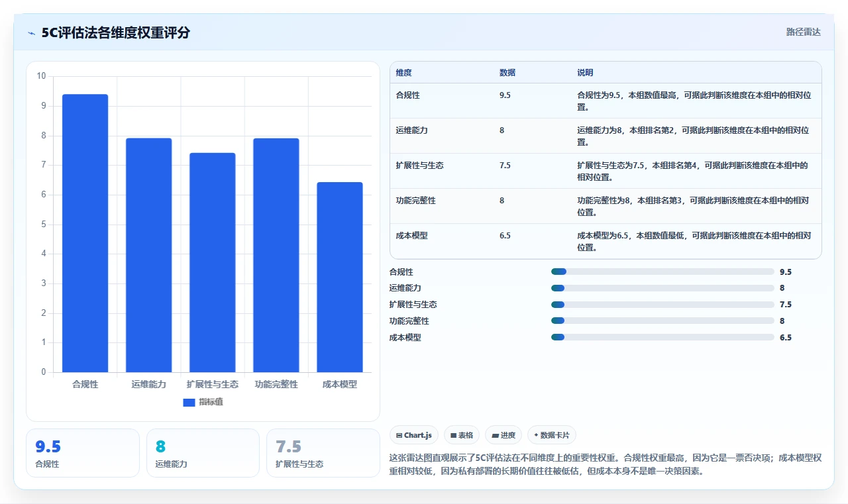Click the 6.5 value beside 成本模型 progress
Image resolution: width=848 pixels, height=504 pixels.
click(x=786, y=337)
